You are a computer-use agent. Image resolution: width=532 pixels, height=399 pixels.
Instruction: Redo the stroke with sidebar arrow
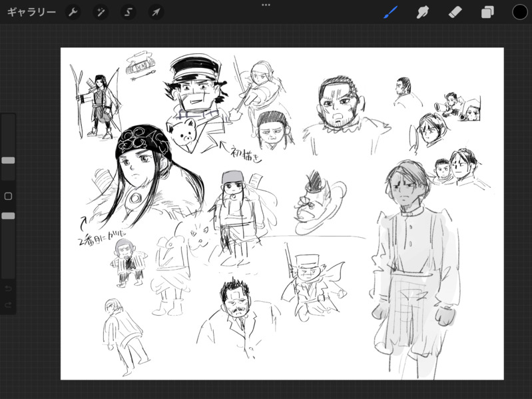pos(8,304)
